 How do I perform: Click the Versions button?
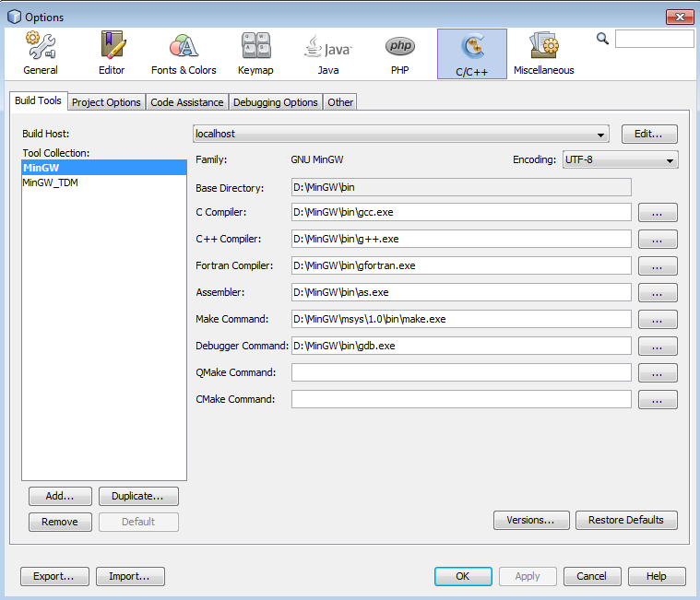click(x=531, y=520)
